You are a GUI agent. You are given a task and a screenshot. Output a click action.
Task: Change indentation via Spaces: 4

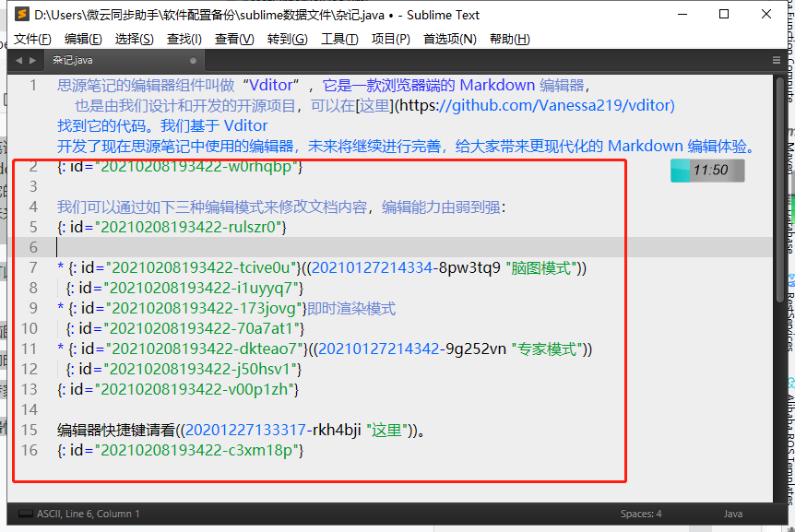click(x=641, y=514)
